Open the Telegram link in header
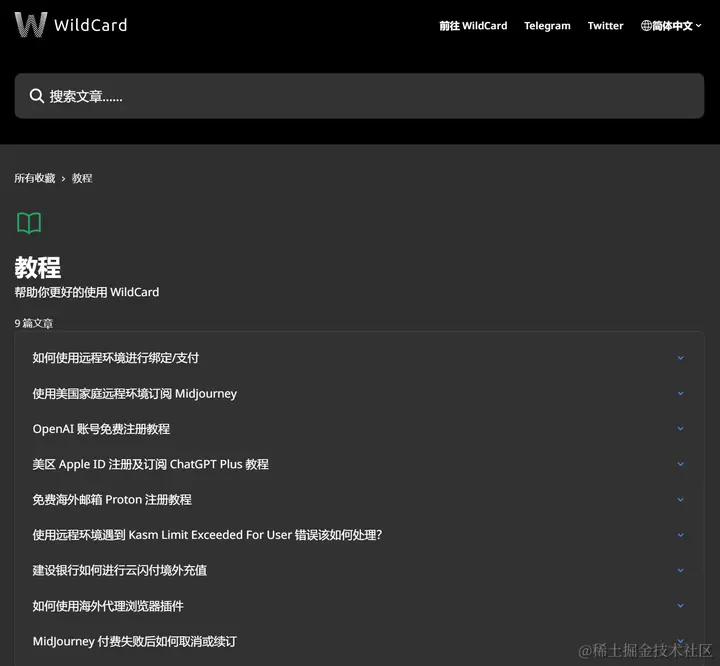 tap(547, 26)
